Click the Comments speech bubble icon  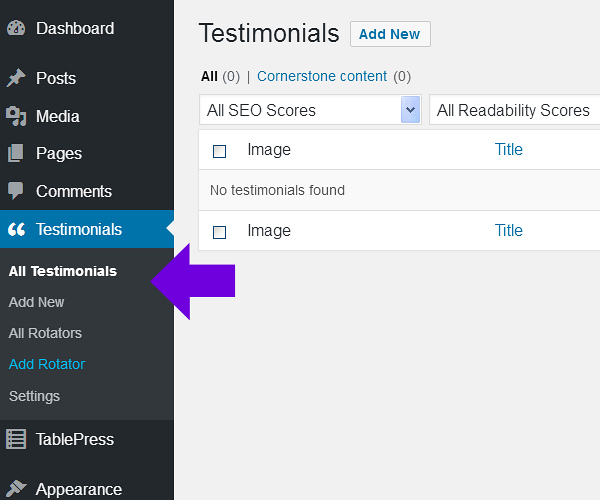click(x=16, y=191)
